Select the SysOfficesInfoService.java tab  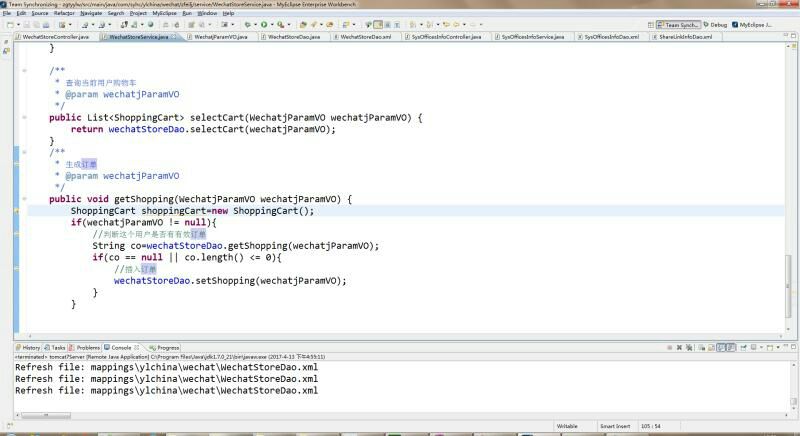click(x=532, y=37)
